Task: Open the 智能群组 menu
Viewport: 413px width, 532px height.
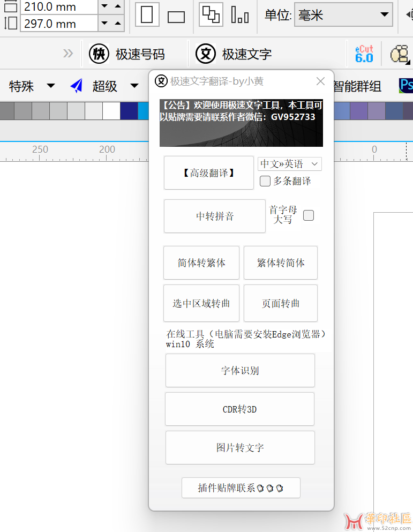Action: [x=357, y=86]
